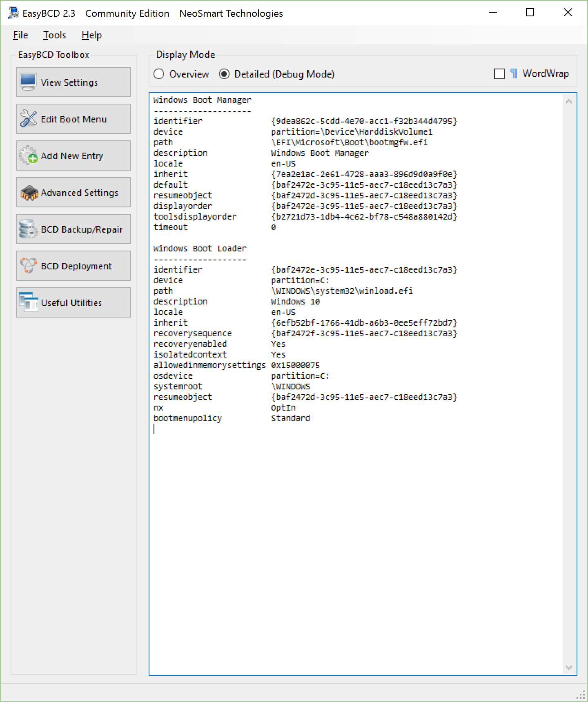
Task: Click the Boot Manager identifier GUID
Action: click(x=364, y=121)
